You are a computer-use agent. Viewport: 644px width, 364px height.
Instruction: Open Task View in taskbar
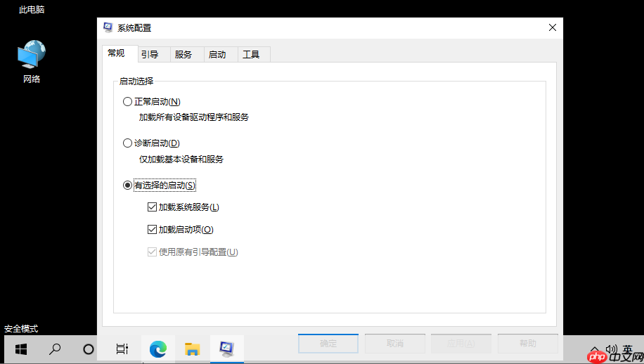pos(122,349)
